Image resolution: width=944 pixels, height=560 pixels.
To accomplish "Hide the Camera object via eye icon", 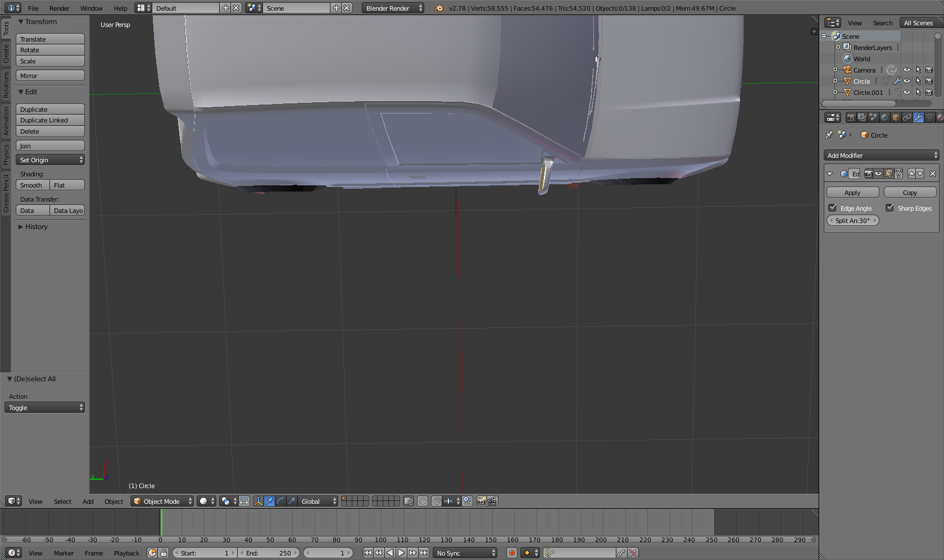I will click(x=906, y=70).
